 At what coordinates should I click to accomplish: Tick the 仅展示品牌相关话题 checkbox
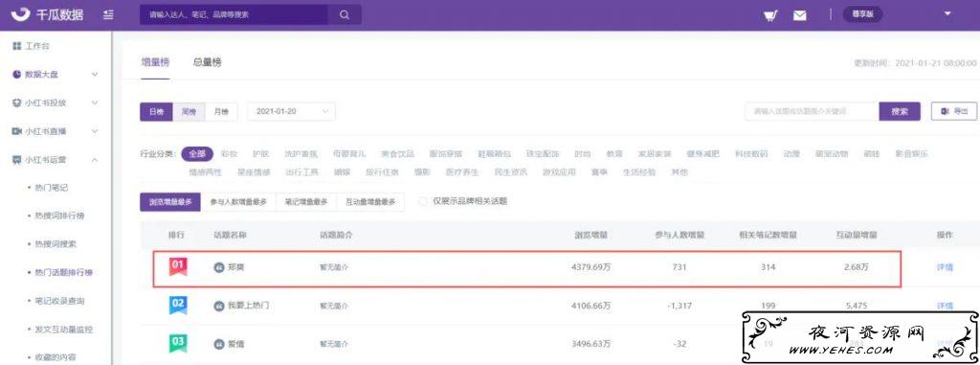[423, 201]
